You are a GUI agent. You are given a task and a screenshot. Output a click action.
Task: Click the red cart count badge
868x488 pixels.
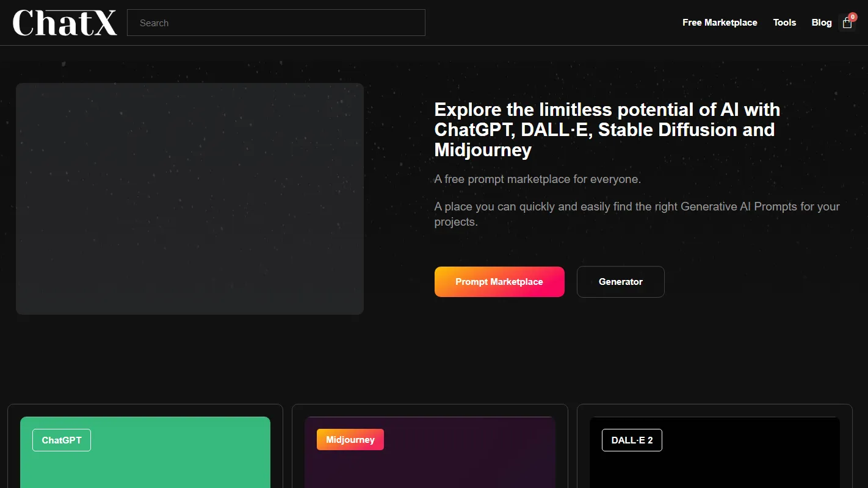pos(853,17)
